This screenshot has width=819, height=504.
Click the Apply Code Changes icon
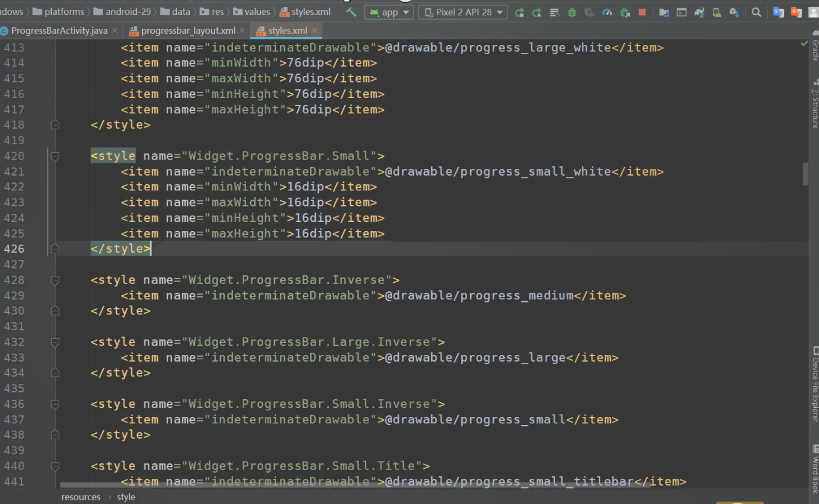[537, 12]
